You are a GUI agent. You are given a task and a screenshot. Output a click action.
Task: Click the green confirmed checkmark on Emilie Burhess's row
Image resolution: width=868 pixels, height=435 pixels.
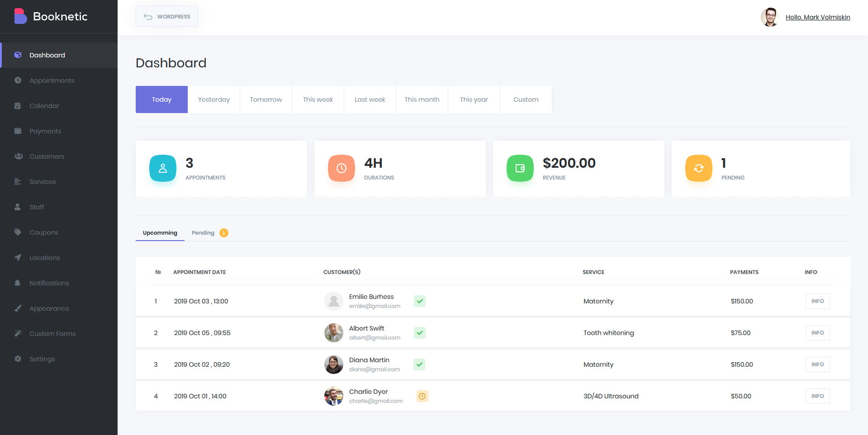click(x=419, y=301)
